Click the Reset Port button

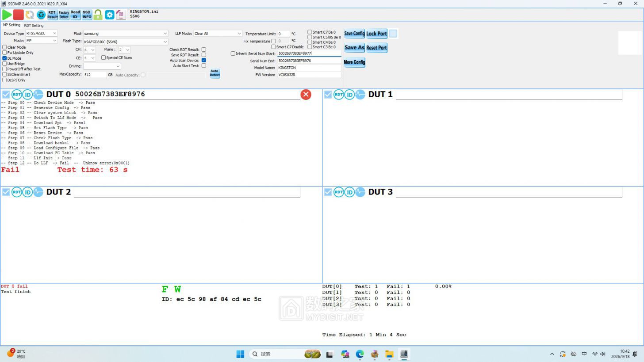coord(376,48)
